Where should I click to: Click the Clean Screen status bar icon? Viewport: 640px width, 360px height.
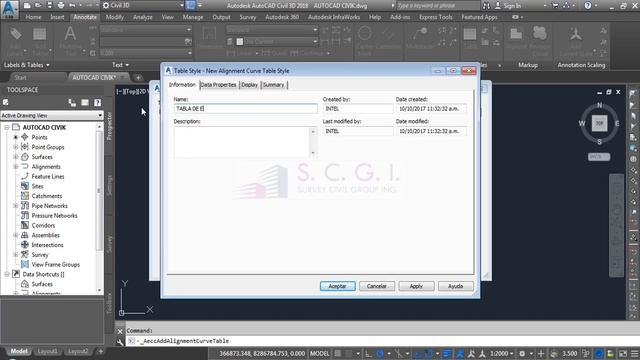tap(623, 353)
